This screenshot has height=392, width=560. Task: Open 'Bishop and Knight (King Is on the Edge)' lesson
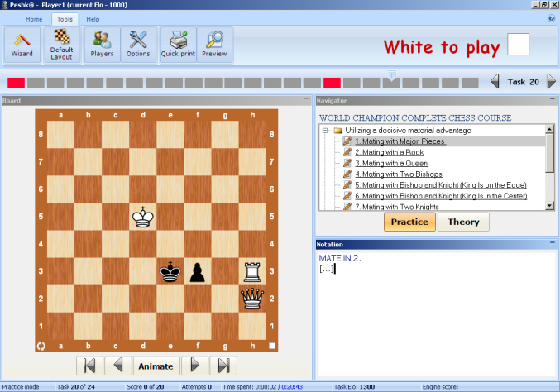tap(441, 185)
